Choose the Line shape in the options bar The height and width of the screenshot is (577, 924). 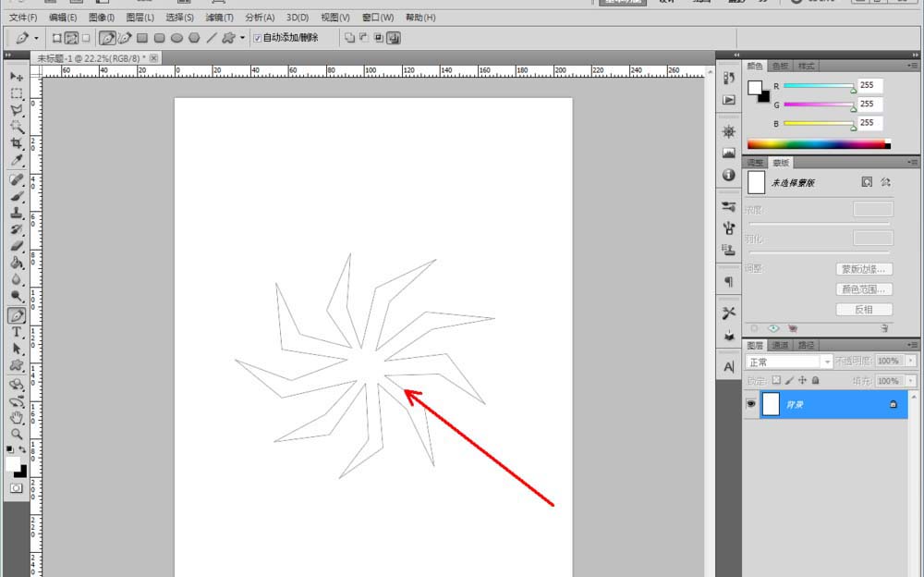[x=211, y=38]
